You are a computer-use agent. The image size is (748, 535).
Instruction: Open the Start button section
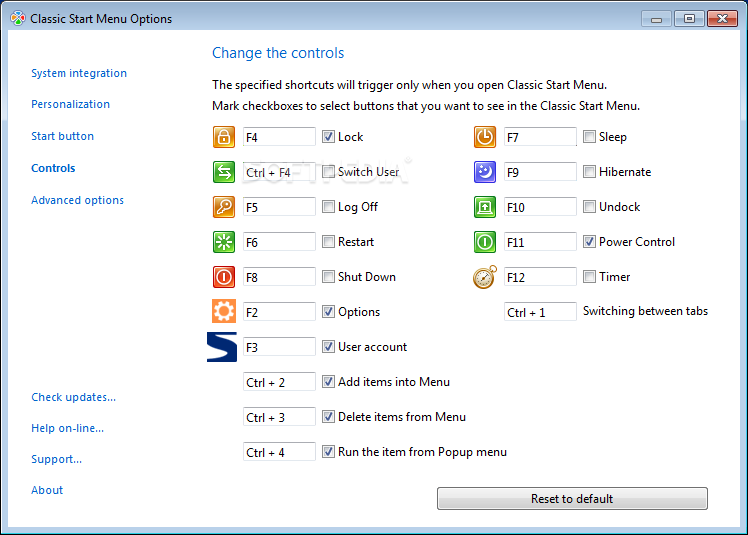[62, 136]
